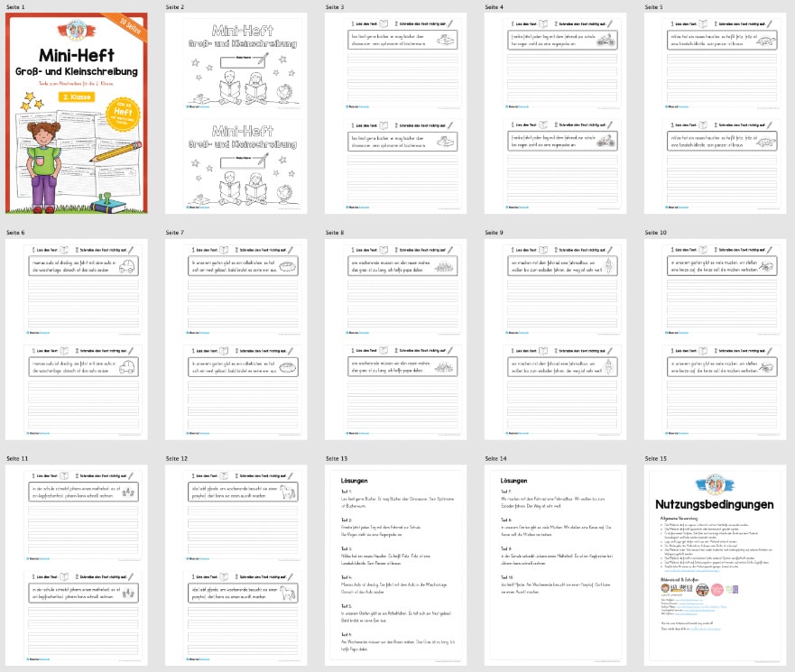Select the Seite 2 Mini-Heft title thumbnail
This screenshot has width=795, height=672.
[228, 113]
